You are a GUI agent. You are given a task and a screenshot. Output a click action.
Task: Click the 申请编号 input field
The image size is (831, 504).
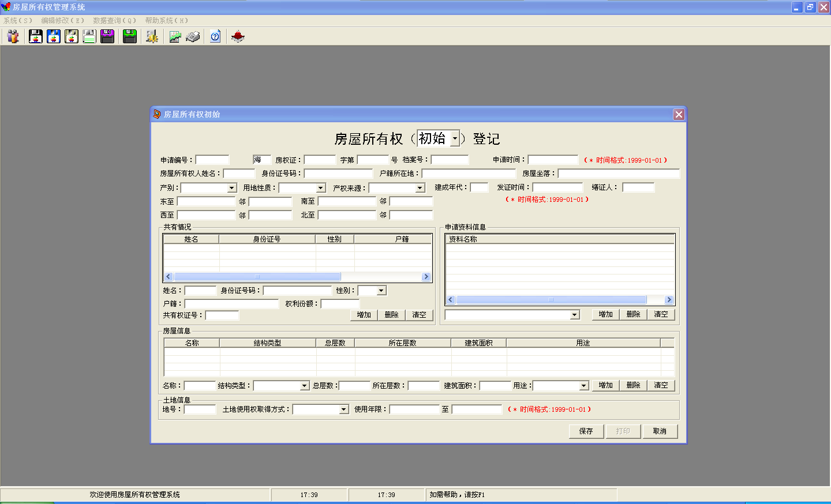click(x=212, y=160)
